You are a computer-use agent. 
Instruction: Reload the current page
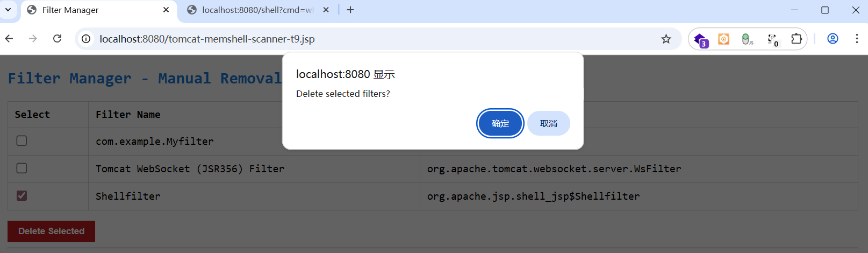pos(57,39)
